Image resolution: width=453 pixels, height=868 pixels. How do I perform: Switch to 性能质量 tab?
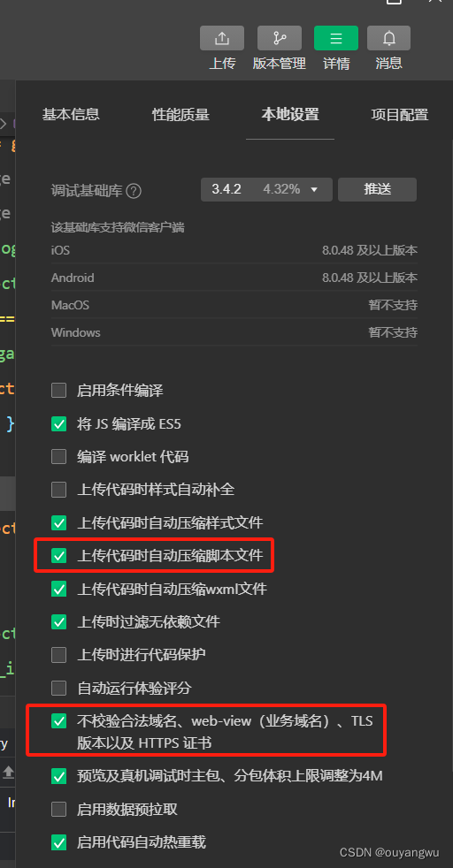(x=180, y=115)
